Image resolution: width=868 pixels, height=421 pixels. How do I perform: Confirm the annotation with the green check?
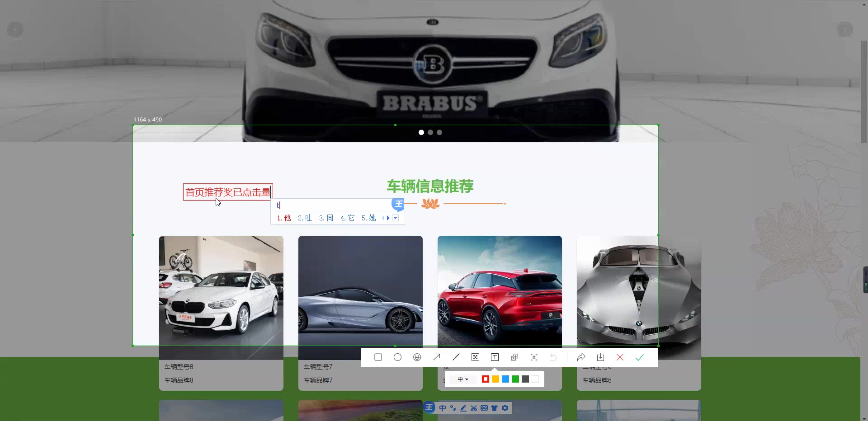tap(639, 357)
